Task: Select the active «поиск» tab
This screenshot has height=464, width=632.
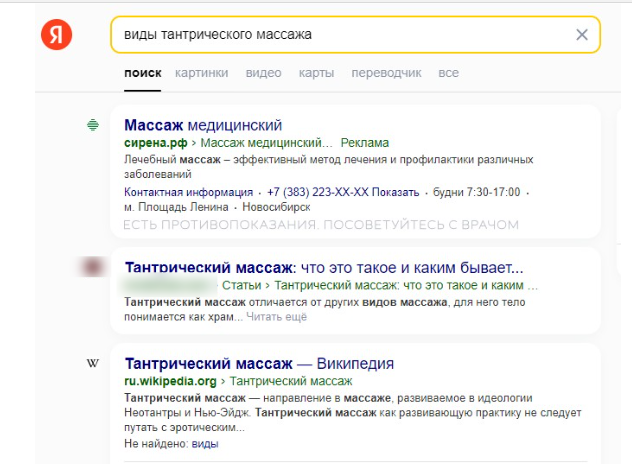Action: 143,73
